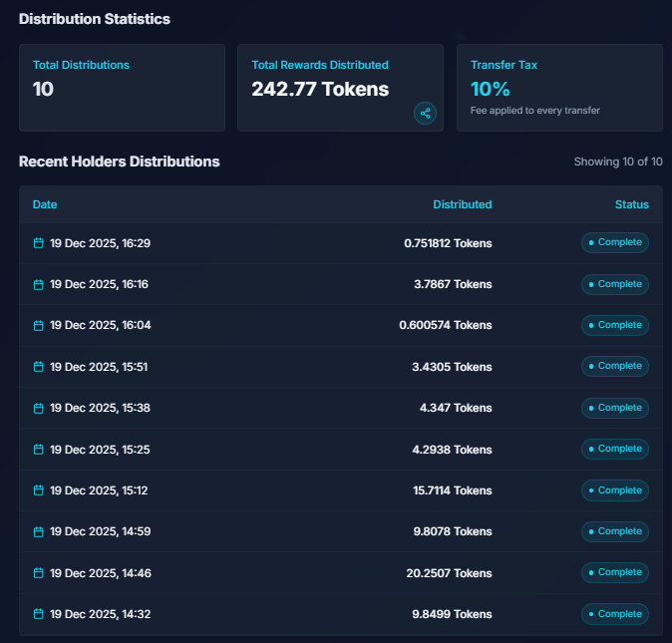
Task: Click Complete badge in the 16:04 row
Action: (615, 326)
